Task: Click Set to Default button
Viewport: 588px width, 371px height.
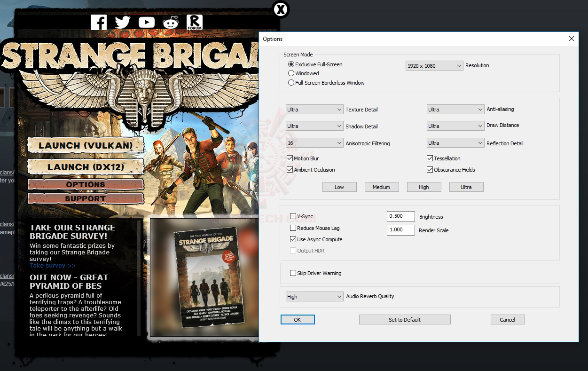Action: coord(405,320)
